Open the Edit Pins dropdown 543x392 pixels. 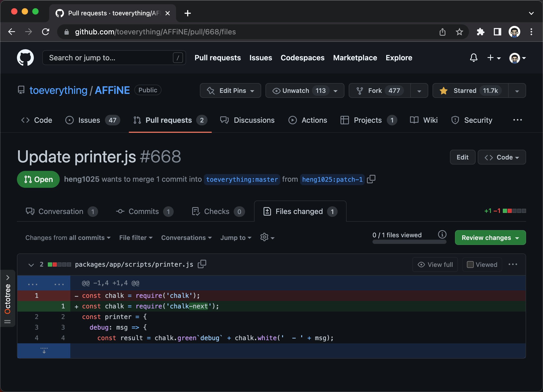[x=230, y=90]
